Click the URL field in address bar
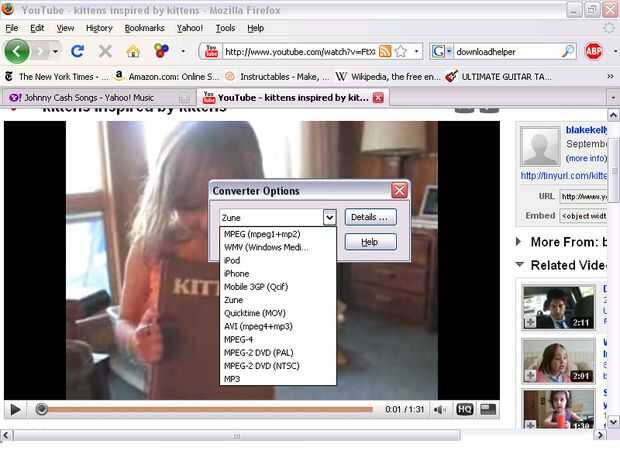Image resolution: width=620 pixels, height=465 pixels. (x=300, y=51)
